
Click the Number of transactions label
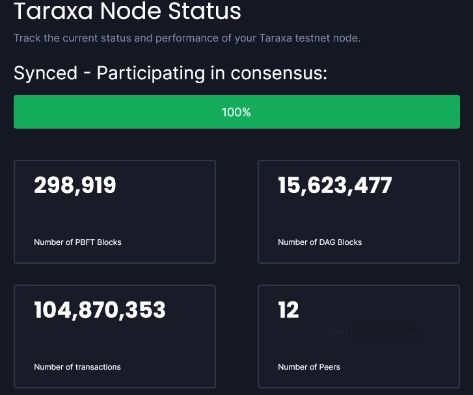(77, 367)
